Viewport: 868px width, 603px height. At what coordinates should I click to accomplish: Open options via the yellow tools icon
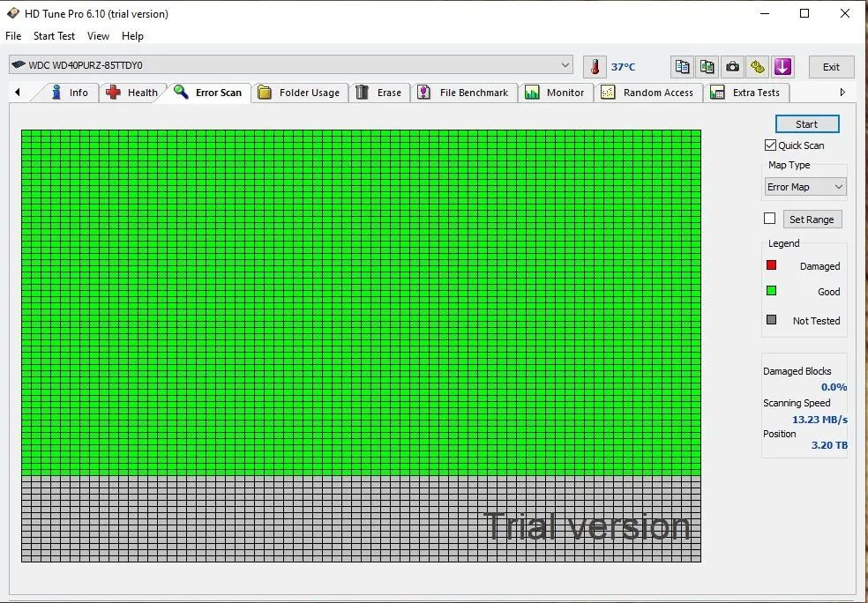[757, 67]
